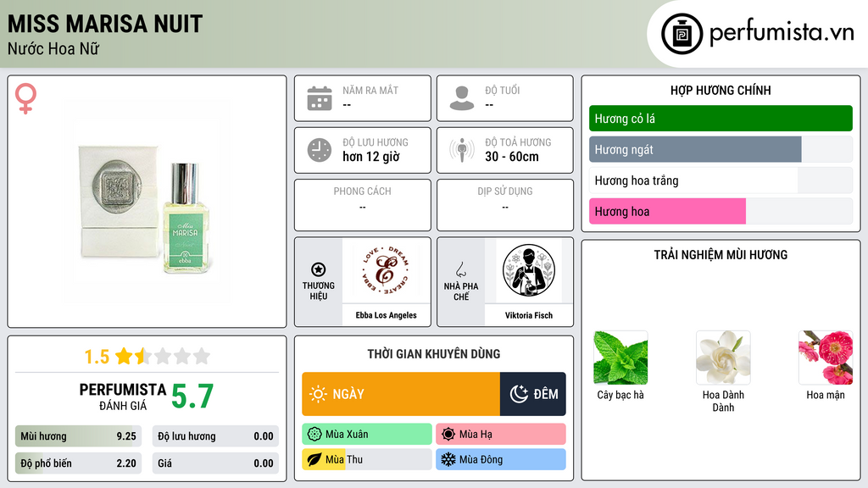Click the DỊP SỬ DỤNG card
868x488 pixels.
(x=505, y=205)
